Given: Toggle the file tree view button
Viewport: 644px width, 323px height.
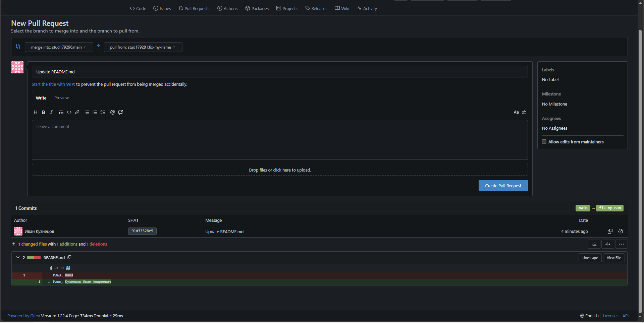Looking at the screenshot, I should click(x=594, y=244).
